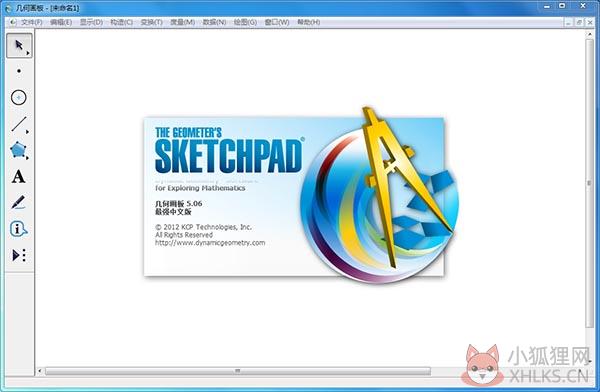Expand the Polygon tool flyout triangle
600x392 pixels.
click(x=28, y=158)
